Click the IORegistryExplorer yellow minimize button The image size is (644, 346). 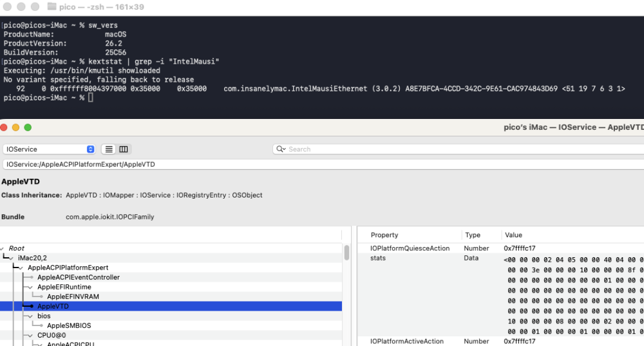point(15,127)
